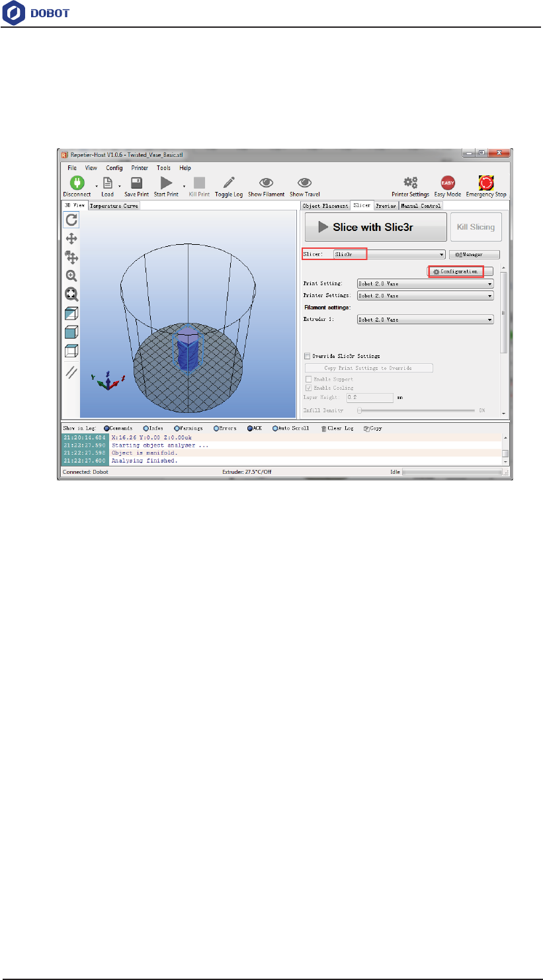Select the 3D View tab
Image resolution: width=543 pixels, height=980 pixels.
click(75, 205)
